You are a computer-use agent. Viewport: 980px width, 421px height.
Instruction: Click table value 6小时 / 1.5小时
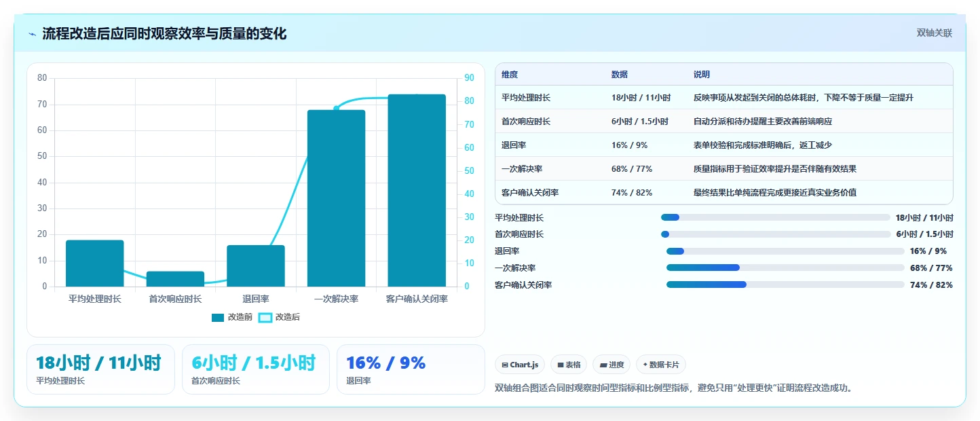pyautogui.click(x=640, y=122)
